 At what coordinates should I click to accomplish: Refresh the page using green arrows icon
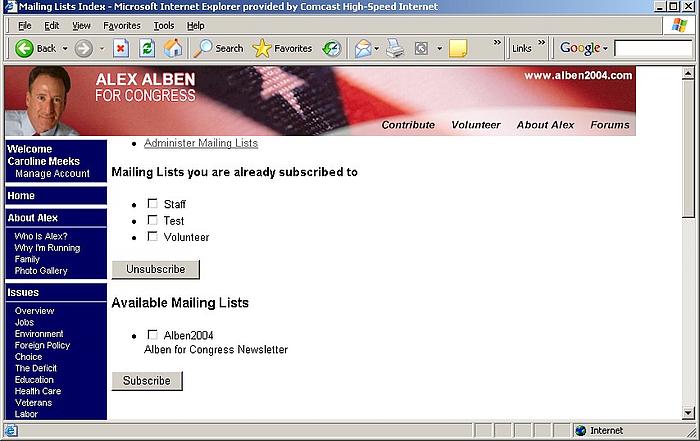coord(147,48)
